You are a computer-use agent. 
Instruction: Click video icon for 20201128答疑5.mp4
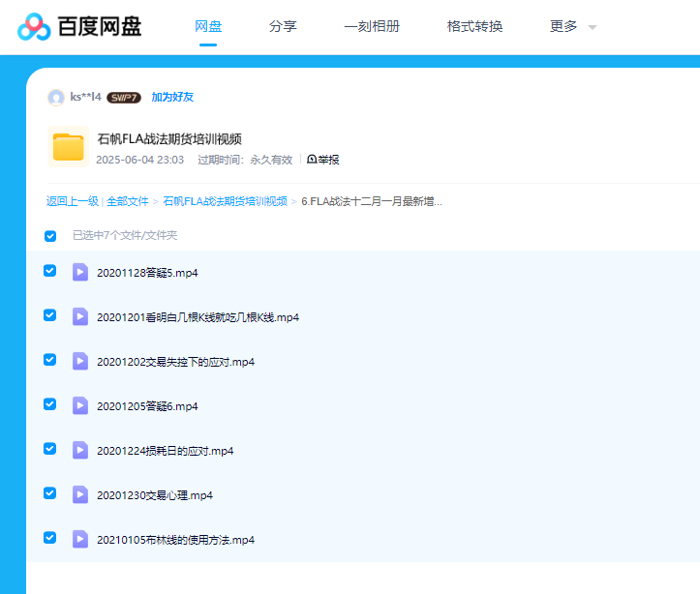(80, 272)
